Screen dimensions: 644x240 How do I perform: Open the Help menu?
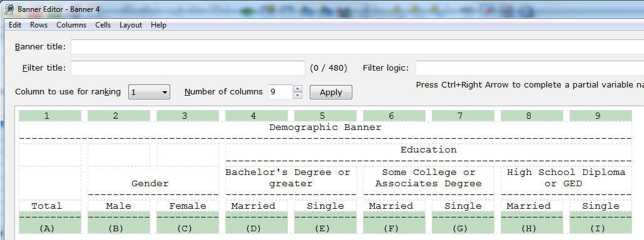(158, 25)
